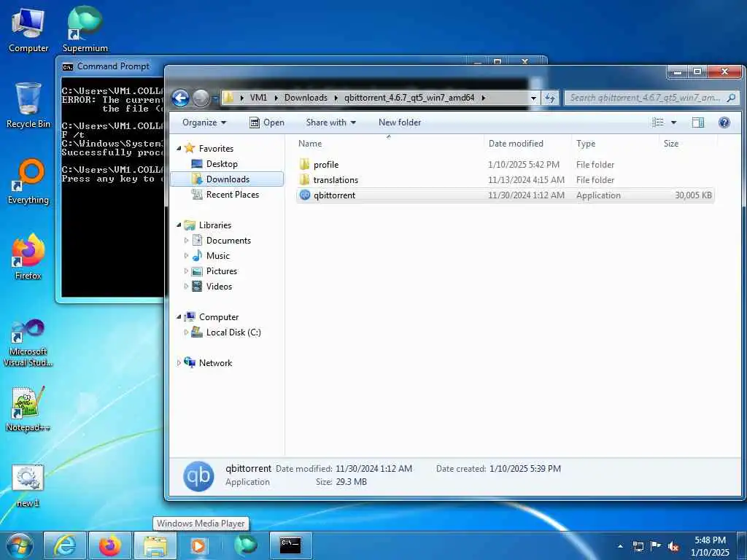Expand Local Disk (C:) tree node

[x=186, y=332]
